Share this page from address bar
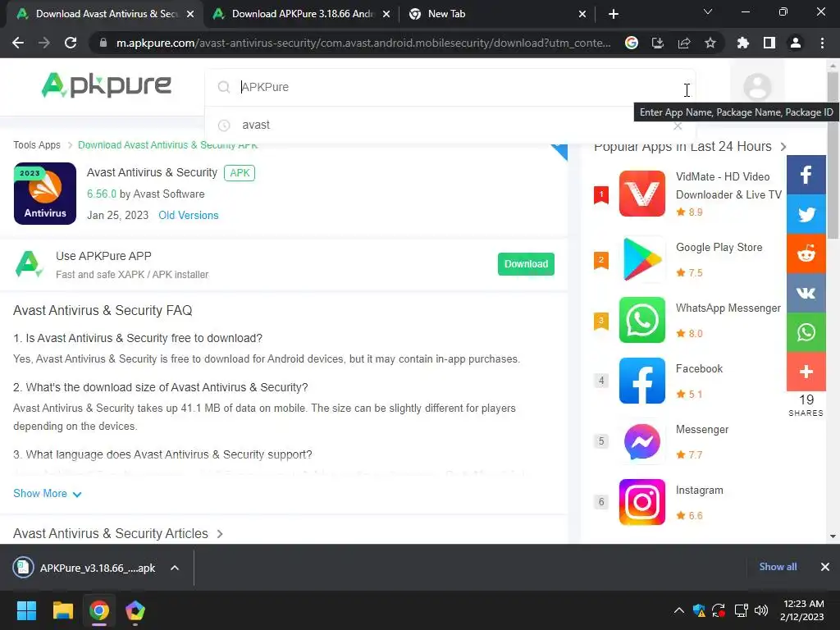Viewport: 840px width, 630px height. [684, 43]
